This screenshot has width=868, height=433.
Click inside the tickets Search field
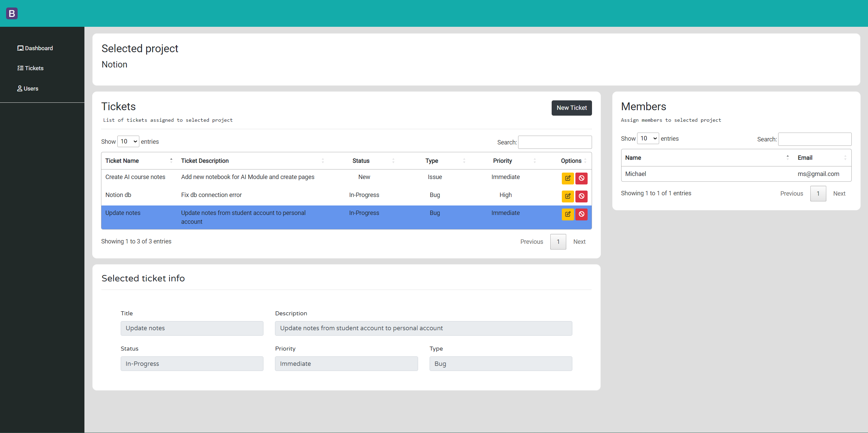[555, 142]
